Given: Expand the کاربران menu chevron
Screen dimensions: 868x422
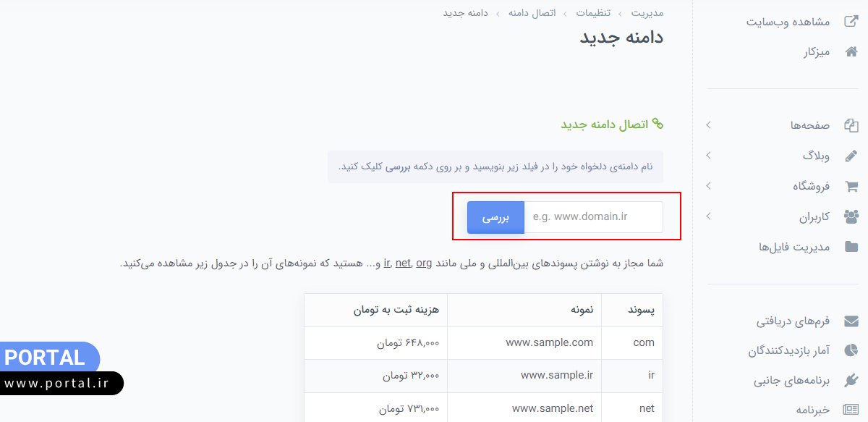Looking at the screenshot, I should pyautogui.click(x=709, y=216).
